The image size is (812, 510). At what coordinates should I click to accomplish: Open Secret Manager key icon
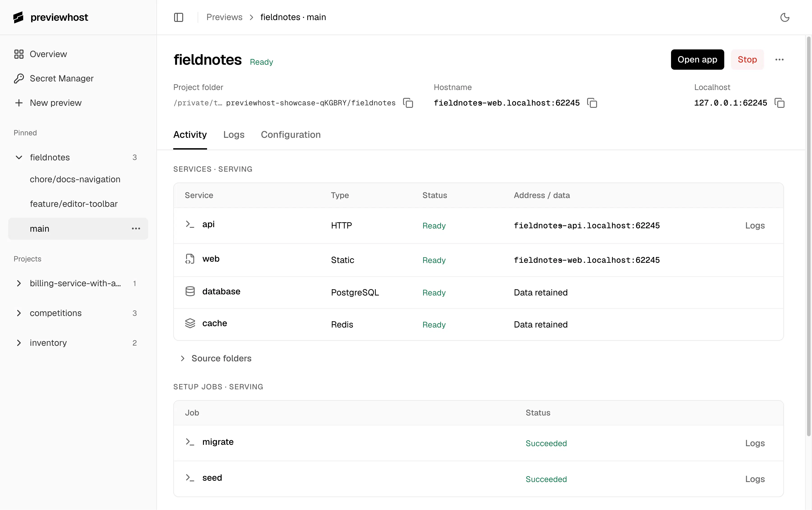pyautogui.click(x=19, y=78)
